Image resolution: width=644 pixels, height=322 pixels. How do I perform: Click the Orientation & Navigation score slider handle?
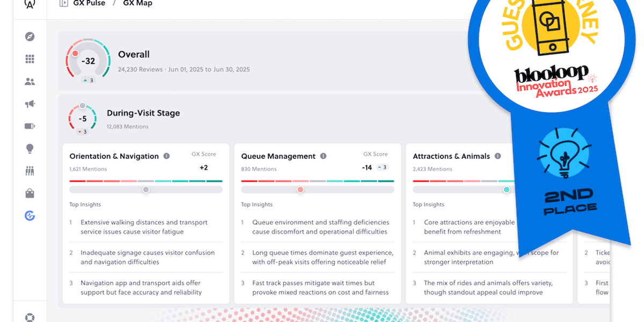pyautogui.click(x=146, y=189)
